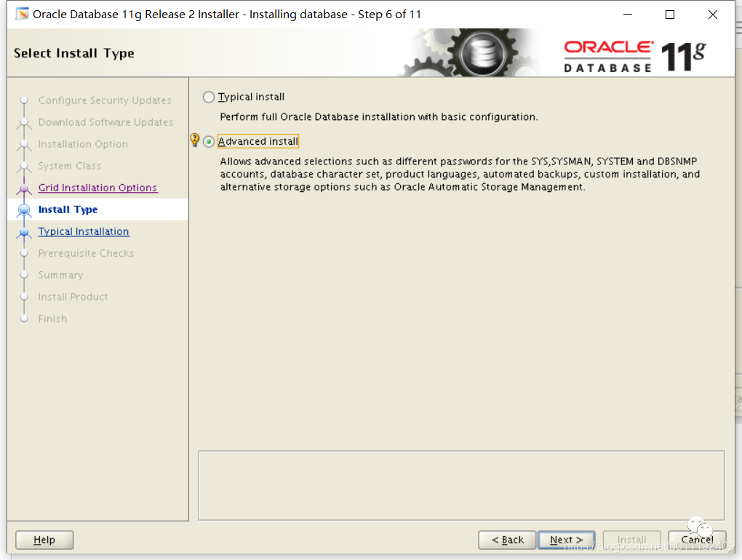Select the Advanced install radio button
The image size is (742, 560).
pyautogui.click(x=208, y=141)
